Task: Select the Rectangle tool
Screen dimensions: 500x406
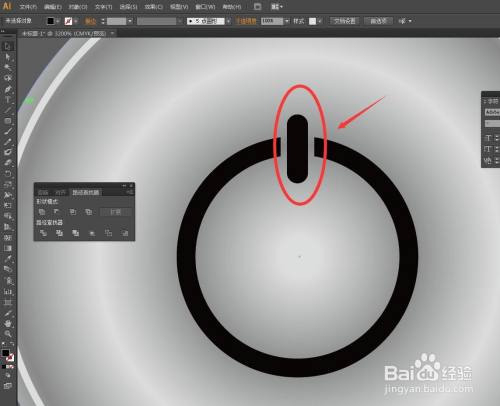Action: [x=8, y=121]
